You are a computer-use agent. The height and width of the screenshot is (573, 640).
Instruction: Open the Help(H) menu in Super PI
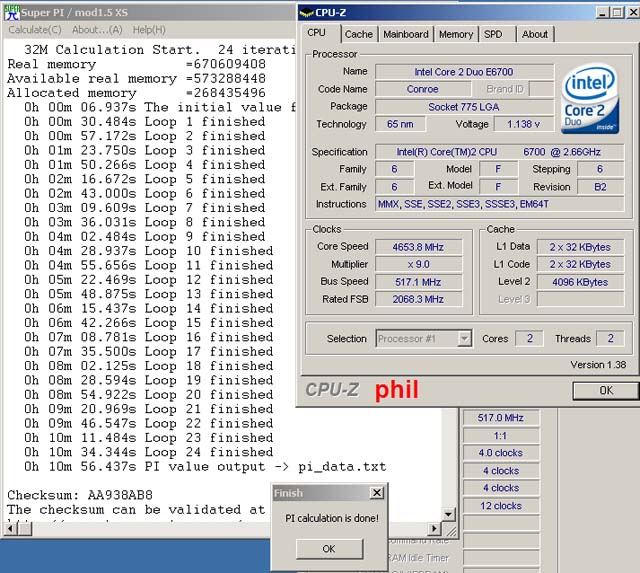point(149,30)
